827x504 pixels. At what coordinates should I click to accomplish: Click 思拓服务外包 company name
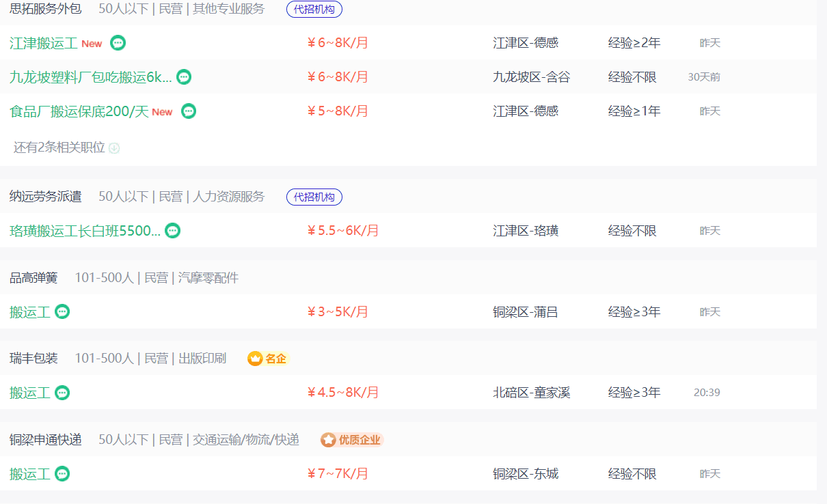[x=45, y=9]
